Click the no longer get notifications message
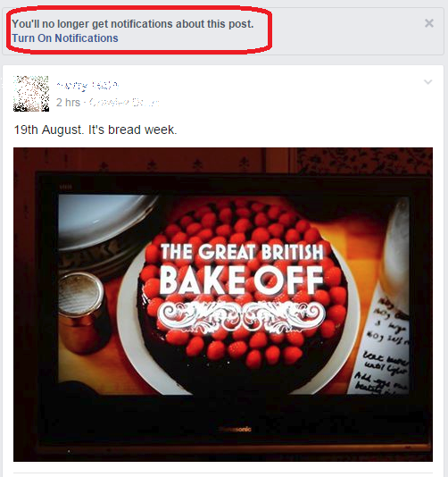The height and width of the screenshot is (477, 448). (132, 24)
